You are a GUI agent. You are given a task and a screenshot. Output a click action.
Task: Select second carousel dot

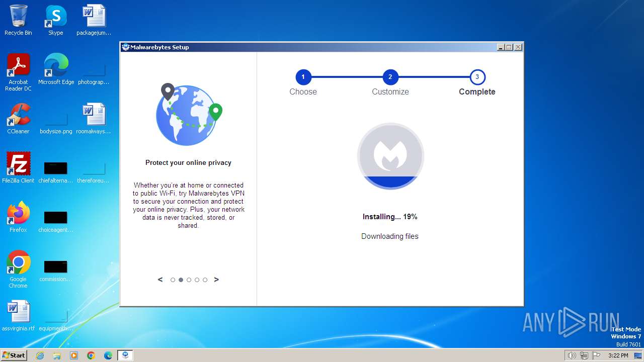[181, 280]
